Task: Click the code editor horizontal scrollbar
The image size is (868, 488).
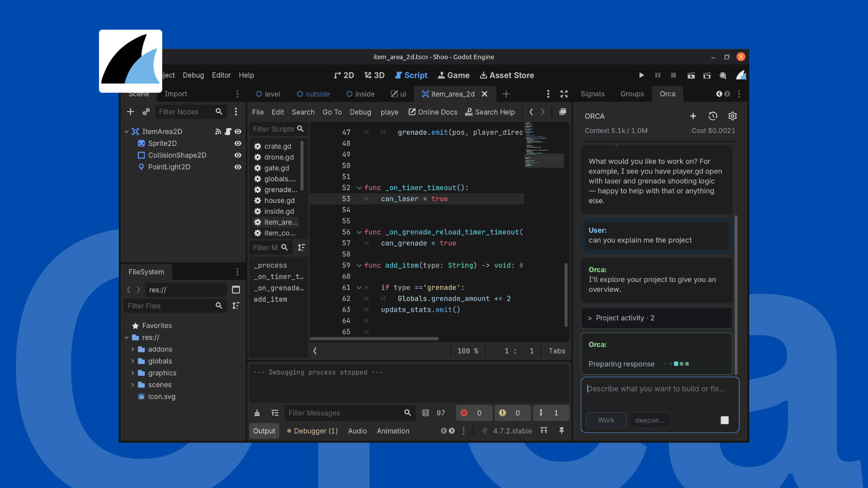Action: pos(374,338)
